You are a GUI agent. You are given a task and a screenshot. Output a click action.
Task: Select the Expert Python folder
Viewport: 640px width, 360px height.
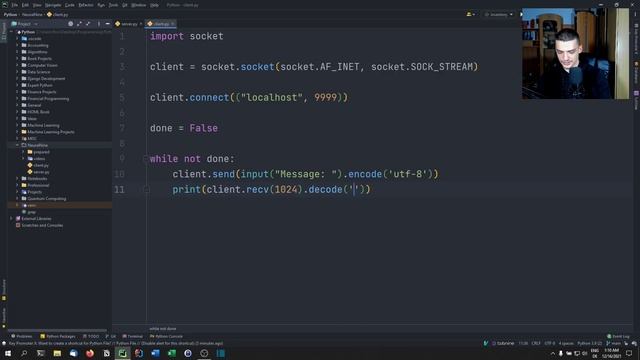(40, 85)
